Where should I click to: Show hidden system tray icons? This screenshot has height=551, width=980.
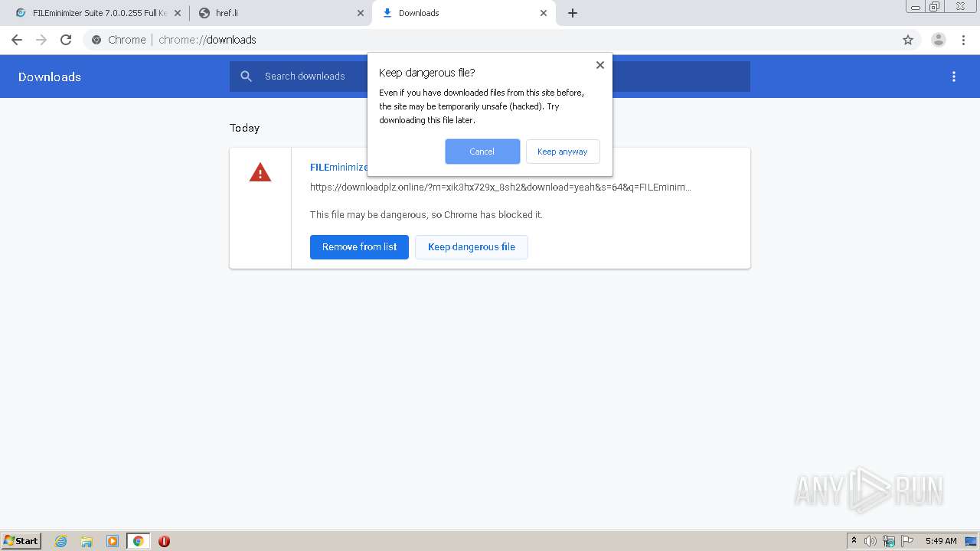point(854,541)
